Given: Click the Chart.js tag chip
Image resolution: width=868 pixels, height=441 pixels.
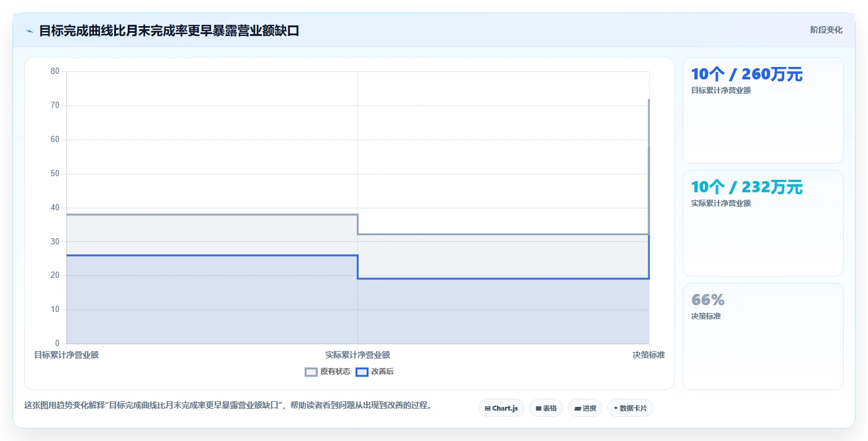Looking at the screenshot, I should [501, 408].
